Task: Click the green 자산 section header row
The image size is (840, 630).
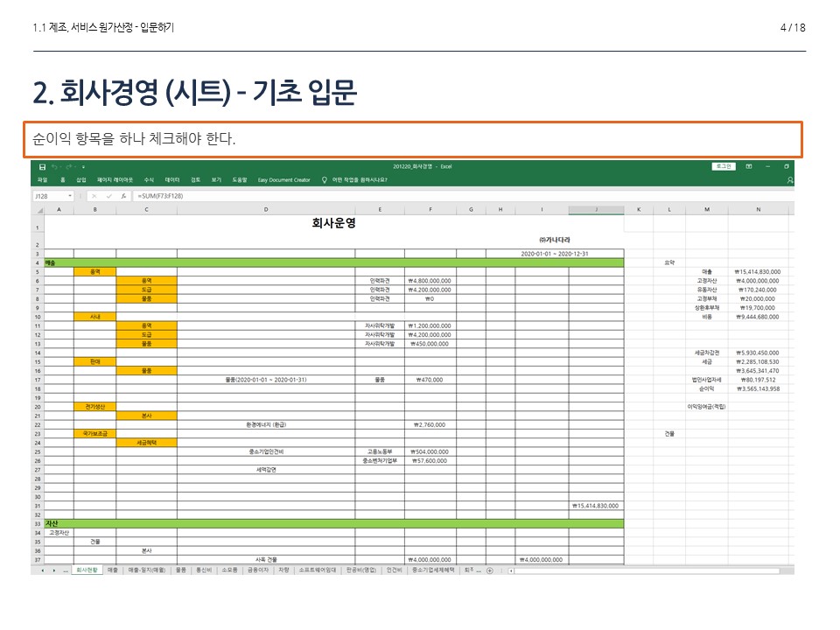Action: pyautogui.click(x=333, y=524)
